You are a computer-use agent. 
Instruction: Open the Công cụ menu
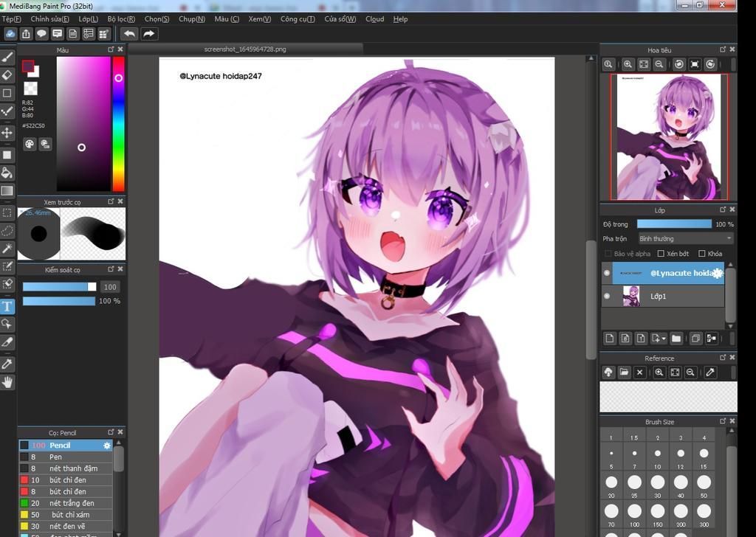[298, 18]
